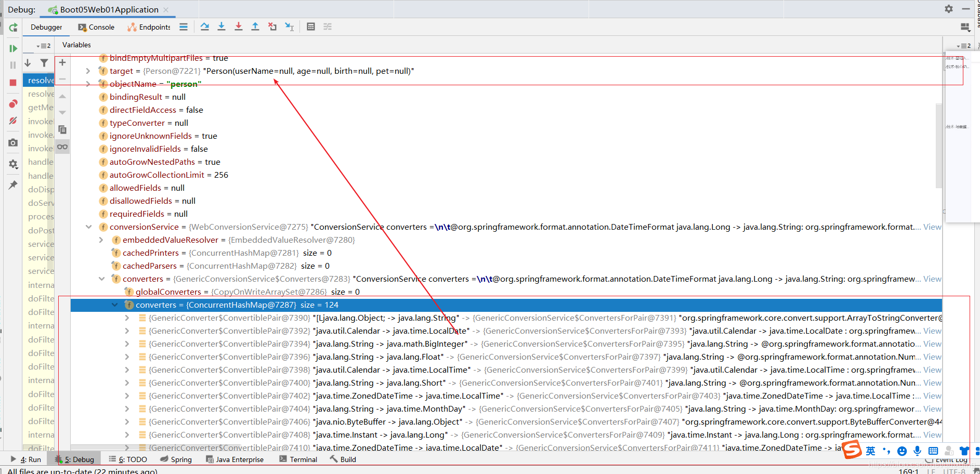This screenshot has width=980, height=474.
Task: Open the 6: TODO tool window
Action: pyautogui.click(x=128, y=459)
